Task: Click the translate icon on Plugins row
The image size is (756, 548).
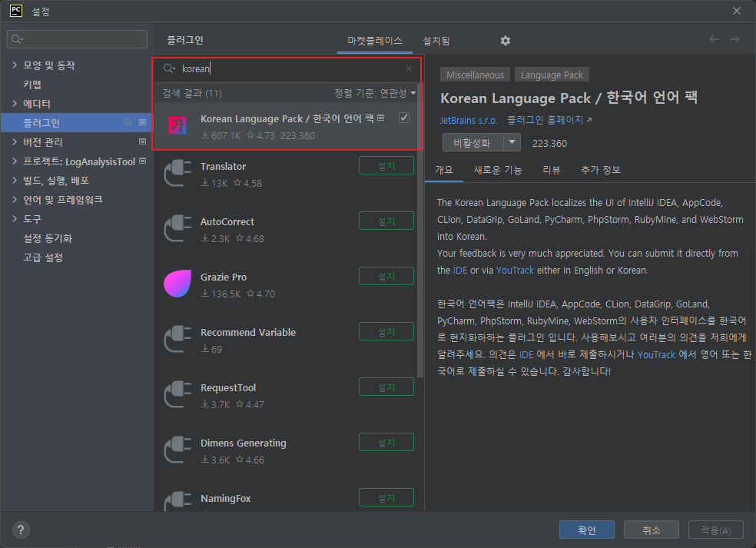Action: coord(127,122)
